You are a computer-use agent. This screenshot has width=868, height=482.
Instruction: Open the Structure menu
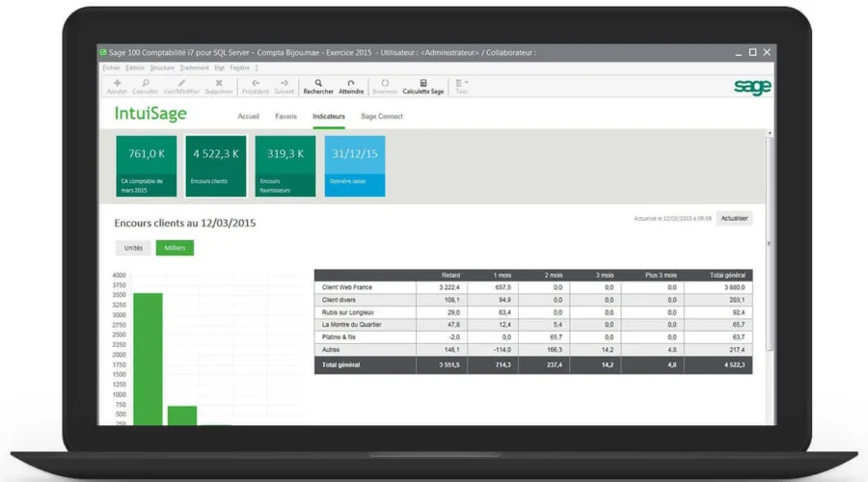[x=162, y=67]
